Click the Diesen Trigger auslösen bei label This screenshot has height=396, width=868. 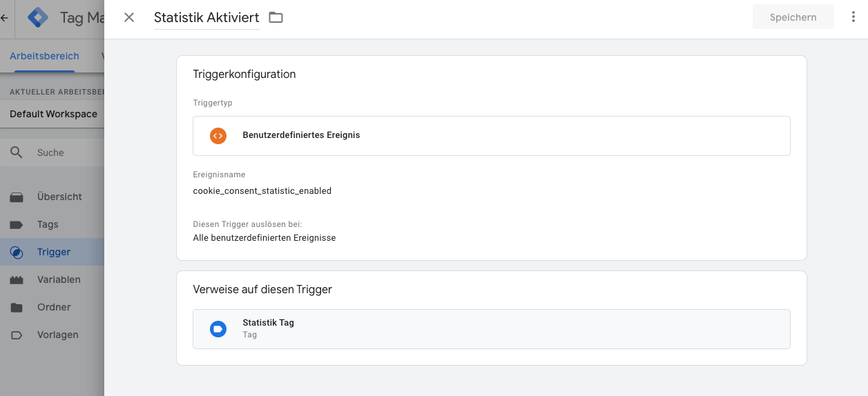coord(247,224)
